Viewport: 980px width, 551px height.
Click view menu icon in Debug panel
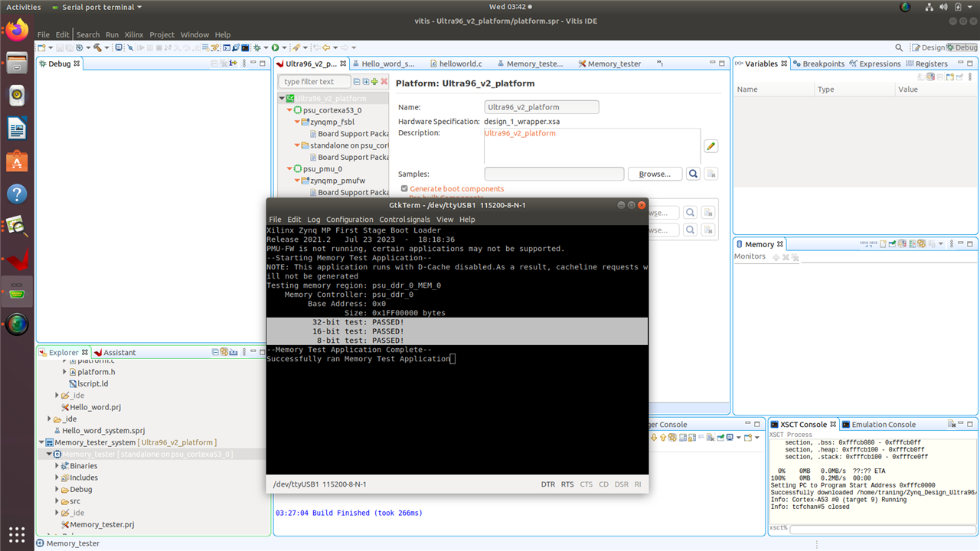tap(245, 64)
